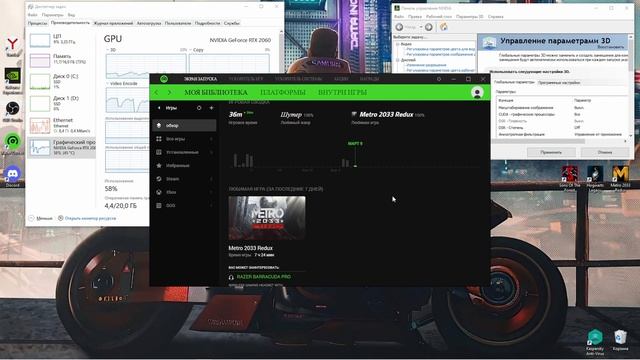The height and width of the screenshot is (360, 640).
Task: Click the plus icon to add a game
Action: [x=211, y=108]
